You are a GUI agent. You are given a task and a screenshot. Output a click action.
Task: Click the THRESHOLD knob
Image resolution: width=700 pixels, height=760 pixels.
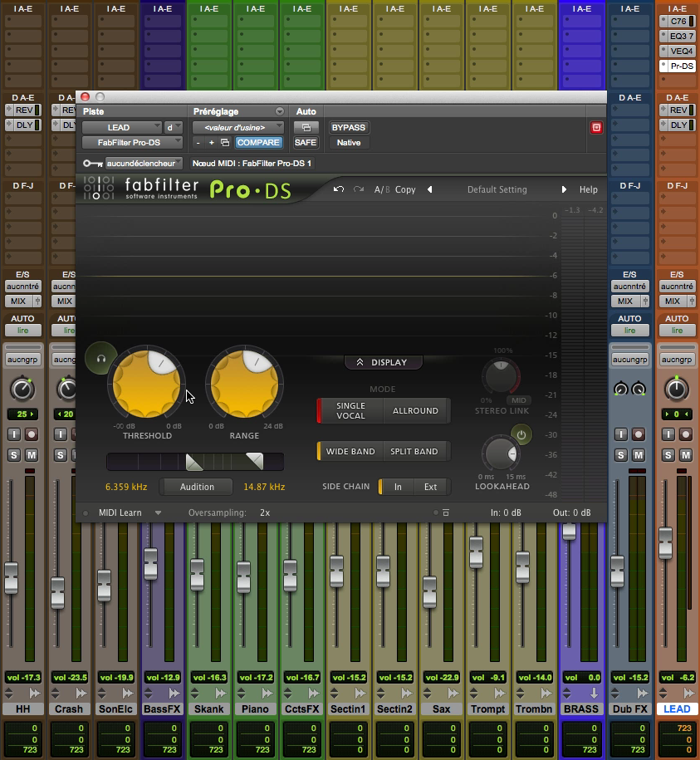click(x=147, y=384)
